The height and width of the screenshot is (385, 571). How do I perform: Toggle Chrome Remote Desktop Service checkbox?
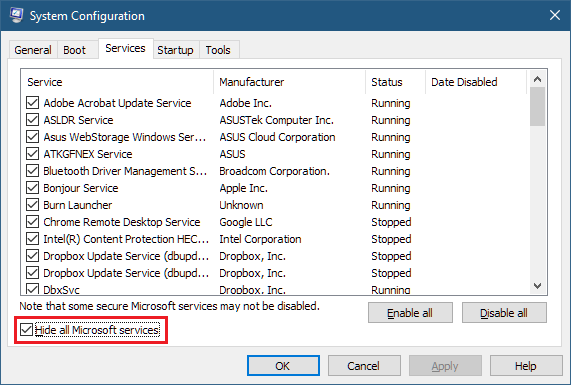[x=32, y=222]
